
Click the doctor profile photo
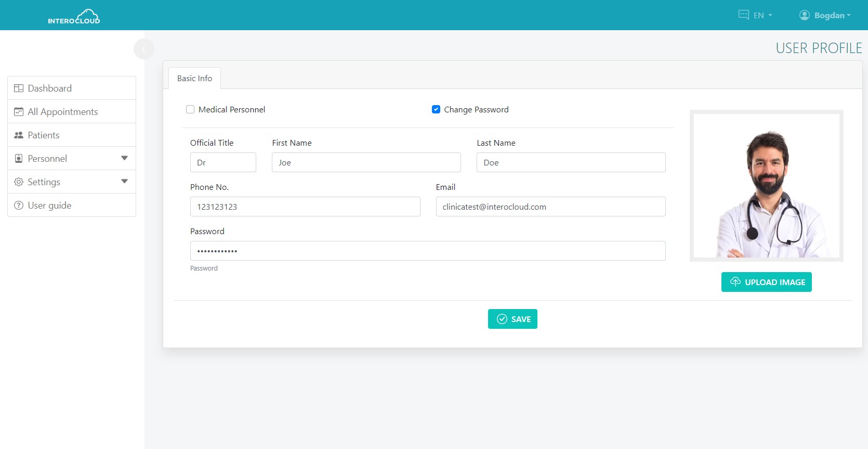pyautogui.click(x=766, y=186)
